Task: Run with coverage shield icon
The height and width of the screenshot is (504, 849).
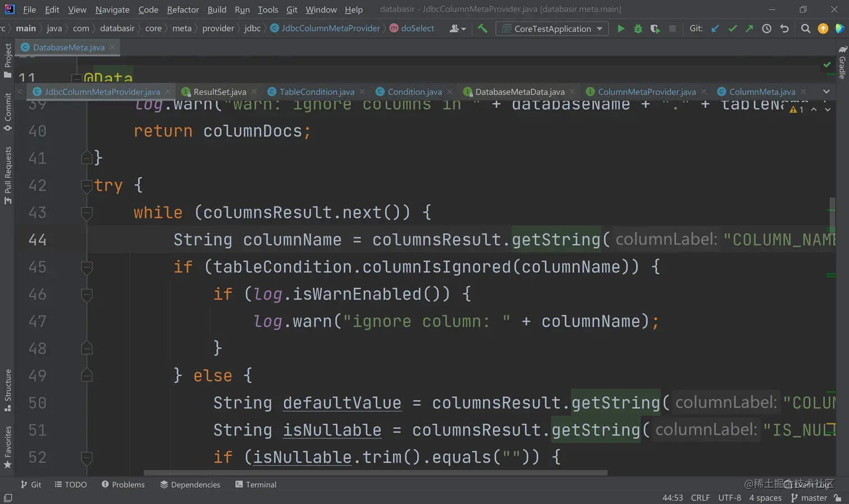Action: (x=655, y=29)
